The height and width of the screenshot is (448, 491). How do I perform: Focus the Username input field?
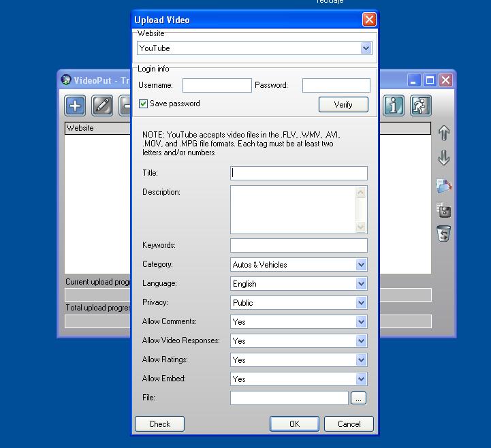[217, 86]
